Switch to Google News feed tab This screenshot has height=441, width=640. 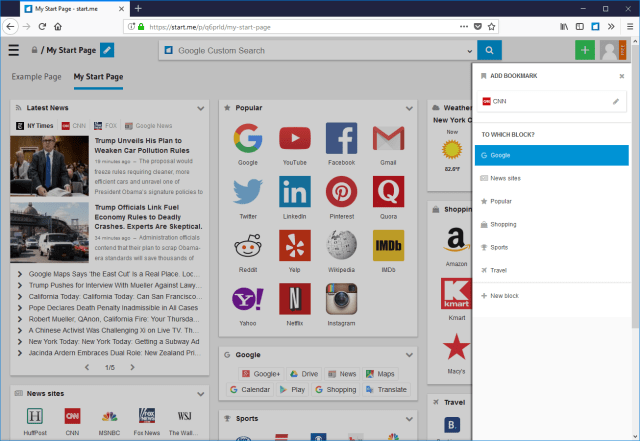coord(149,126)
